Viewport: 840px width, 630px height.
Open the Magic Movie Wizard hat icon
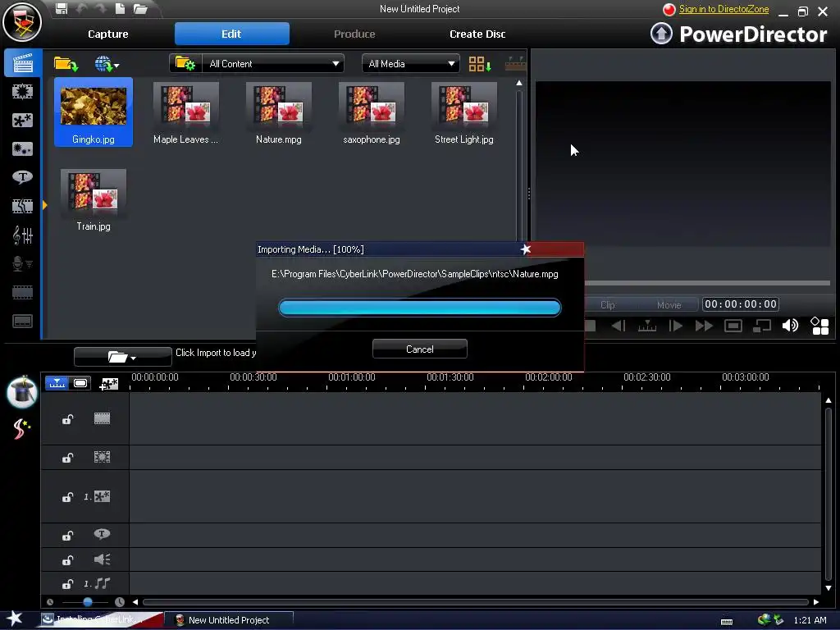coord(22,391)
